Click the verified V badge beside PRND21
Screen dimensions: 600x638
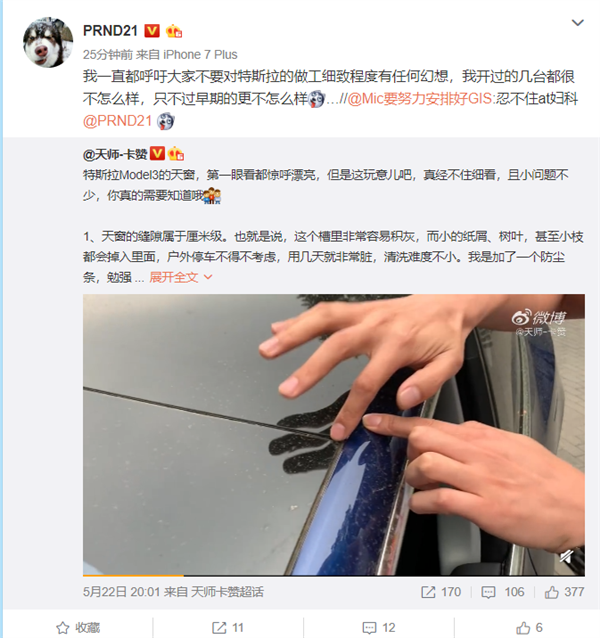[x=152, y=31]
